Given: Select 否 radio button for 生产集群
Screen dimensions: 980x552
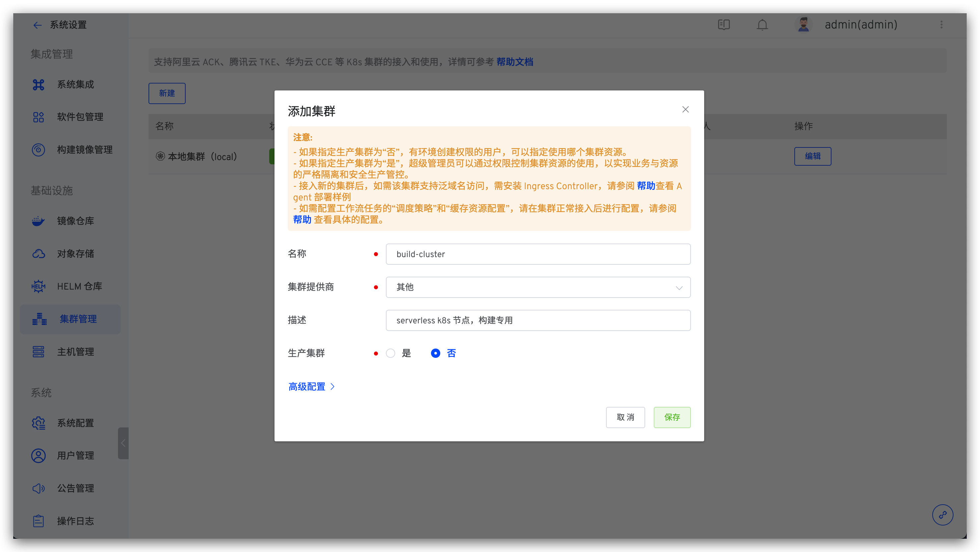Looking at the screenshot, I should pyautogui.click(x=435, y=353).
